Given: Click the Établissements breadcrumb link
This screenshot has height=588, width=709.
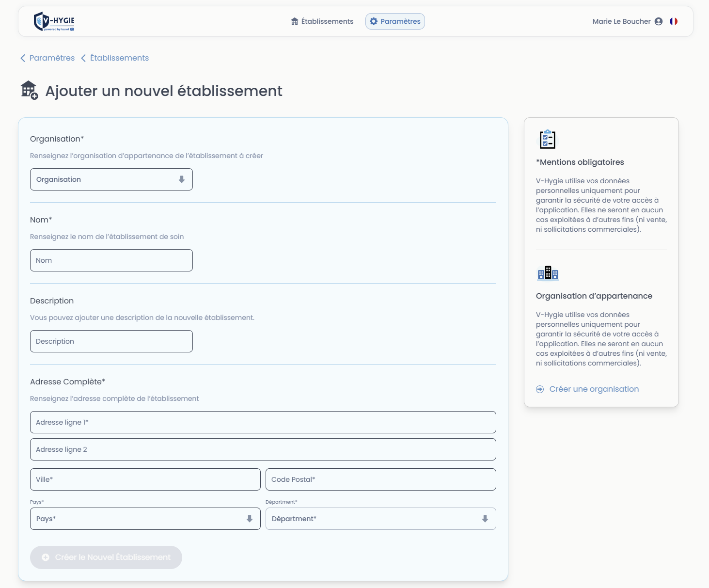Looking at the screenshot, I should tap(119, 58).
